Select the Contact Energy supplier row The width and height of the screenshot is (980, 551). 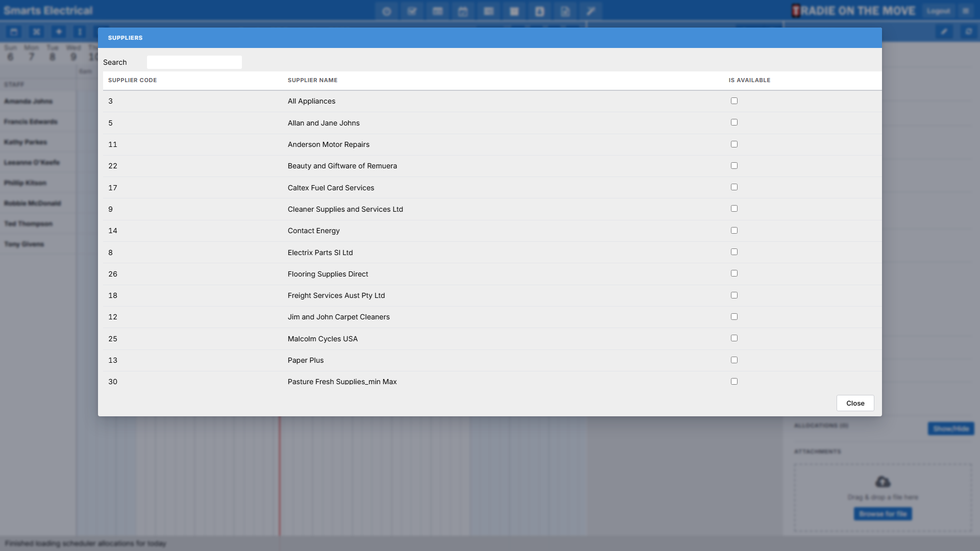click(492, 231)
